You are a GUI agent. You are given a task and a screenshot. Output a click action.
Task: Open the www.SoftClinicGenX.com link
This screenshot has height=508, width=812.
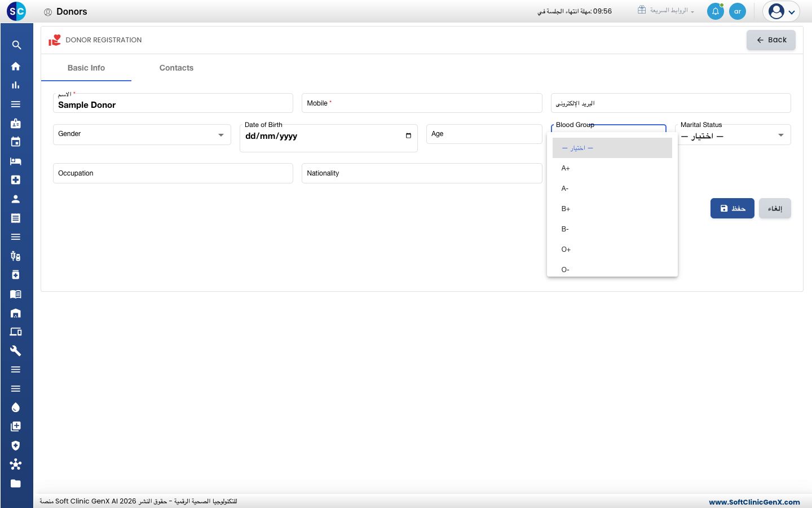pos(754,502)
